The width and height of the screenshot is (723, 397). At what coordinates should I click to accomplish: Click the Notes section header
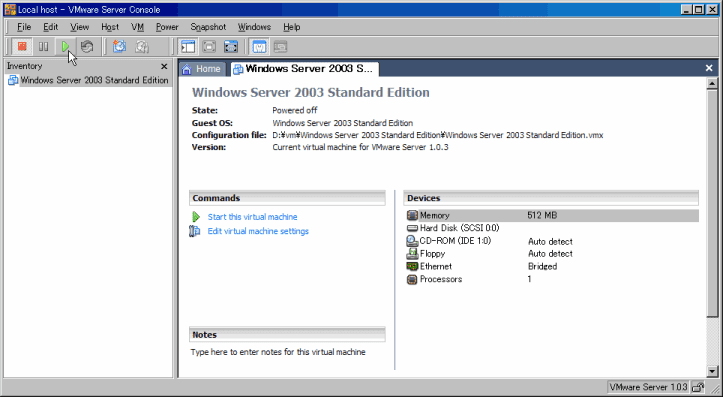[x=287, y=335]
